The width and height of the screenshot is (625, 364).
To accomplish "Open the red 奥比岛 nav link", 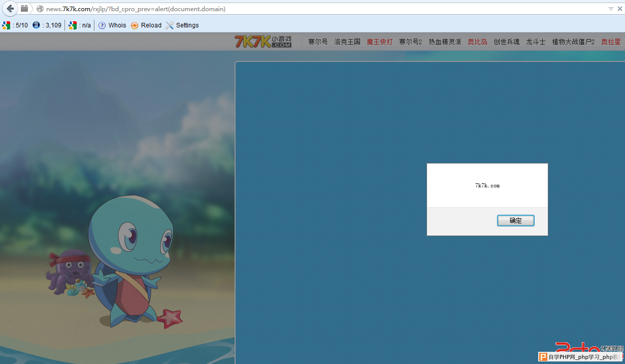I will click(x=477, y=42).
